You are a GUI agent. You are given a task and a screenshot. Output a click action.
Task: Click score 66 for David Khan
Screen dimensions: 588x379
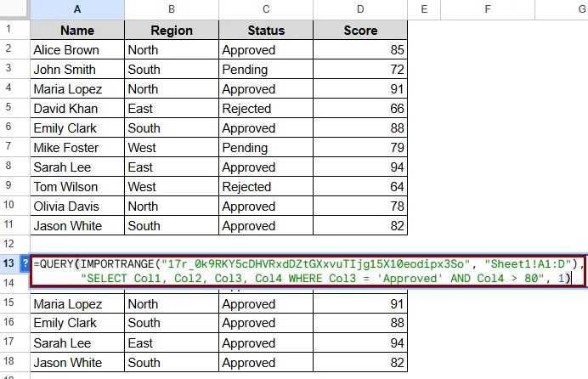(360, 108)
